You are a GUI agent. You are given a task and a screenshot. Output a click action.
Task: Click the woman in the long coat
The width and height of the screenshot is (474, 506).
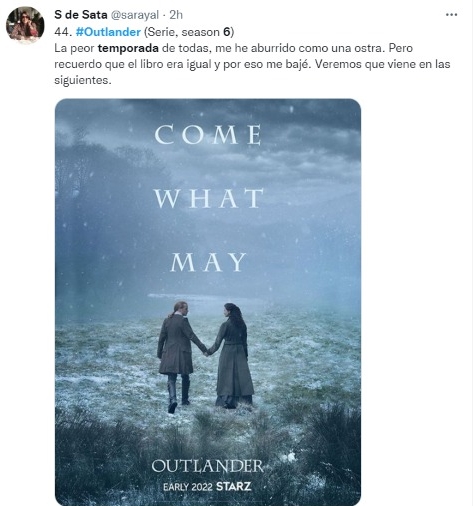pyautogui.click(x=233, y=356)
